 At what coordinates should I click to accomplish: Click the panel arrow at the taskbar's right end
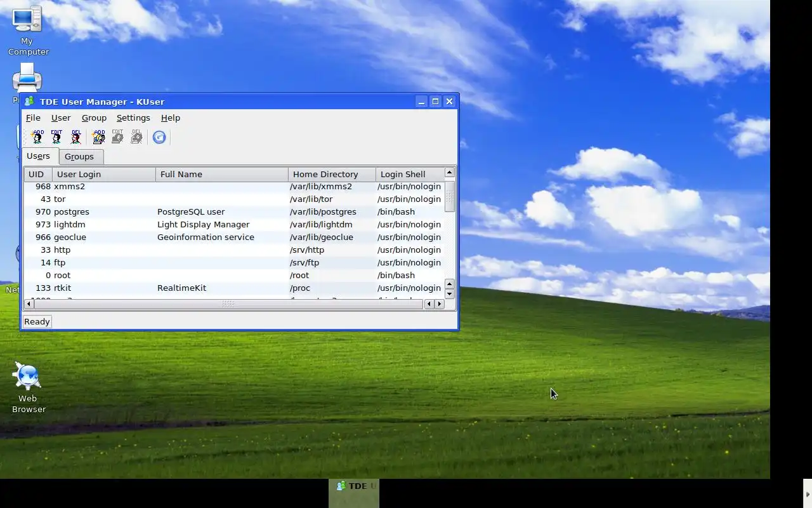pyautogui.click(x=808, y=494)
